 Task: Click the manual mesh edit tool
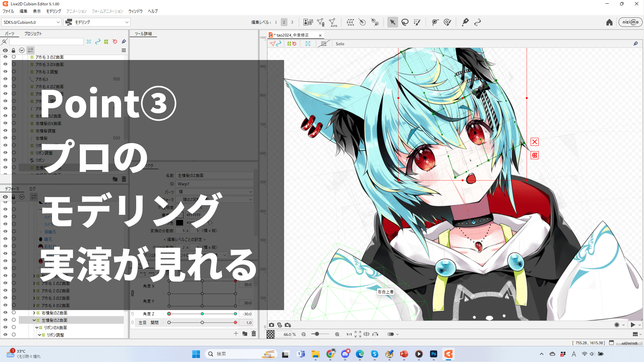tap(321, 22)
